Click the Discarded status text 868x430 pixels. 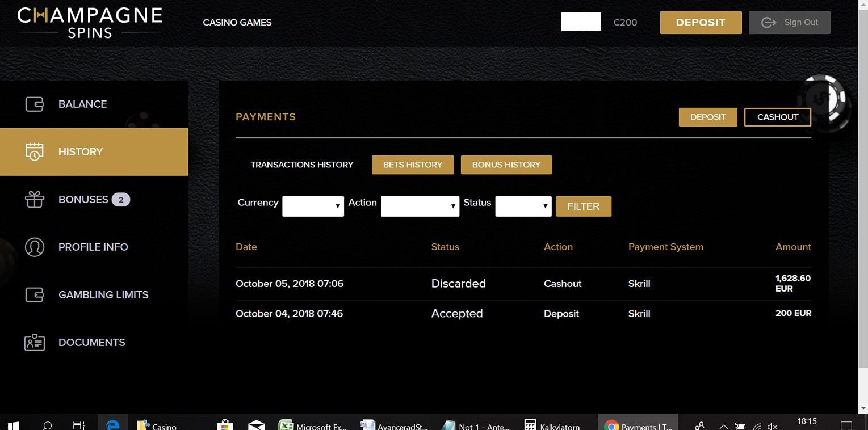(459, 284)
